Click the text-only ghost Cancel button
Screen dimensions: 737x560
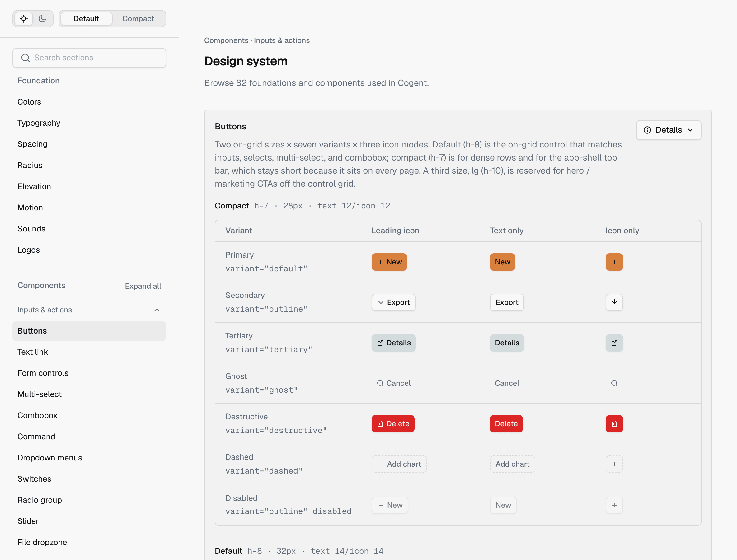[x=507, y=383]
